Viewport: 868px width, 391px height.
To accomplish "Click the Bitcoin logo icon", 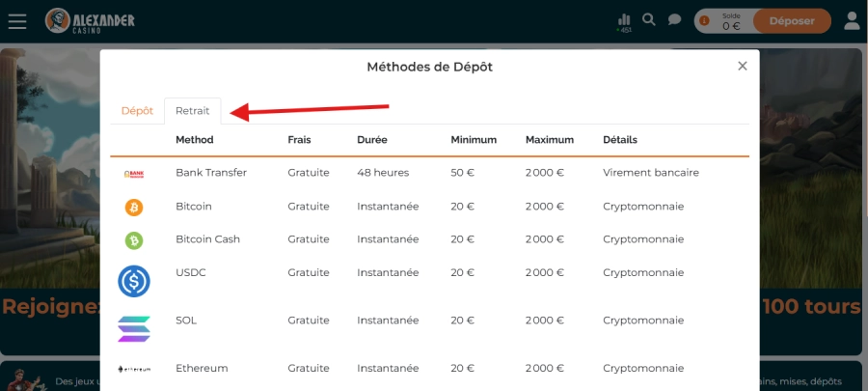I will coord(134,207).
